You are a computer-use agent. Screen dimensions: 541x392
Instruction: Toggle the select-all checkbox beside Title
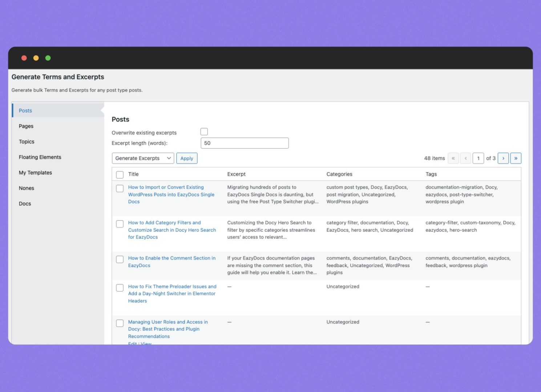click(x=120, y=175)
